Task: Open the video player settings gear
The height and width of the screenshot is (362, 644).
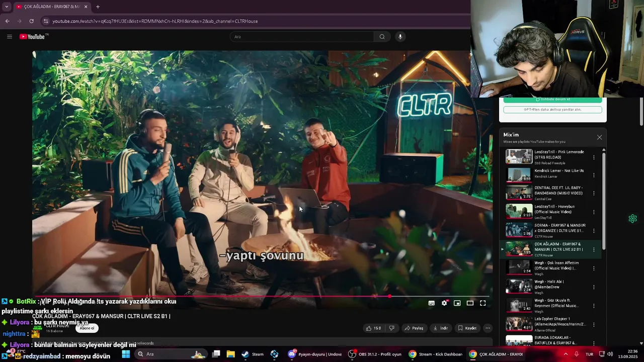Action: (x=444, y=303)
